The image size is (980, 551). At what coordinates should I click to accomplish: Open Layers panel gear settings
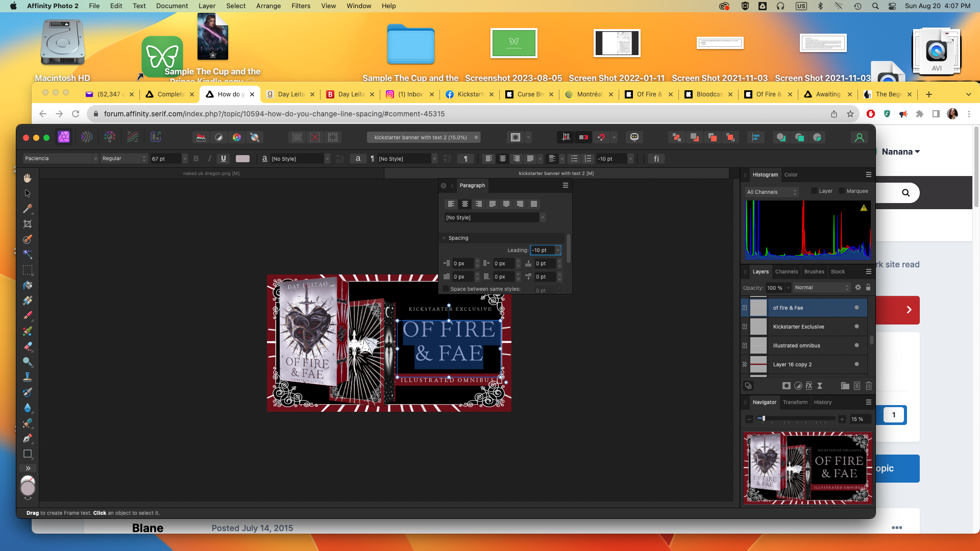click(858, 288)
